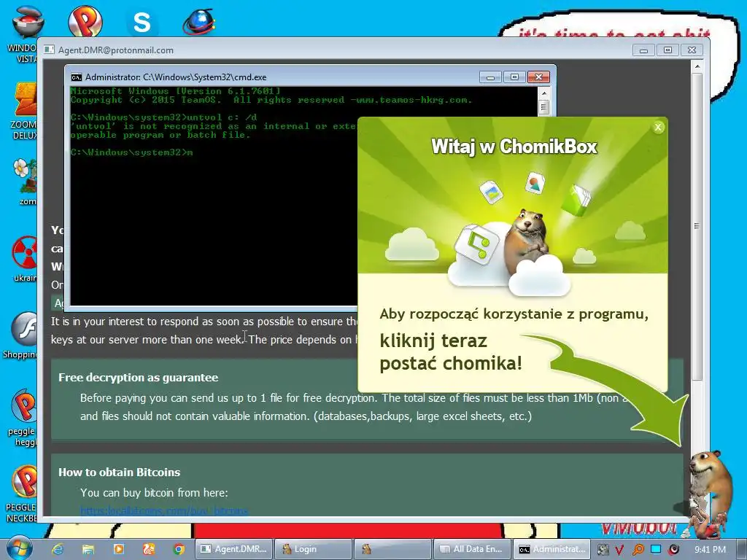The height and width of the screenshot is (560, 747).
Task: Maximize the Agent.DMR@protonmail.com window
Action: (x=667, y=50)
